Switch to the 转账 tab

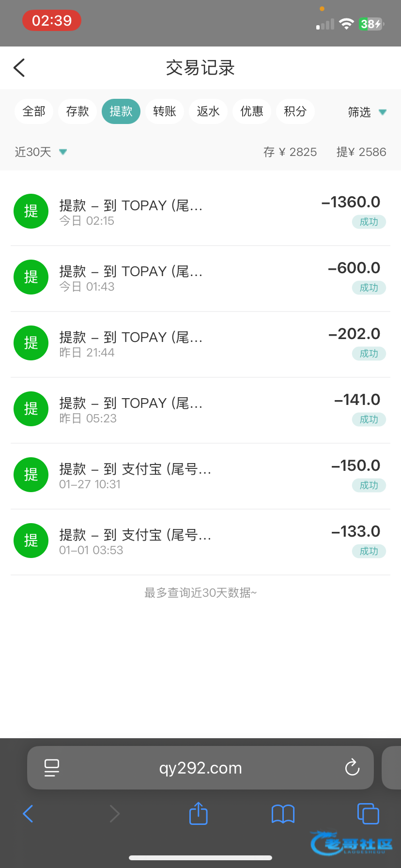tap(165, 111)
